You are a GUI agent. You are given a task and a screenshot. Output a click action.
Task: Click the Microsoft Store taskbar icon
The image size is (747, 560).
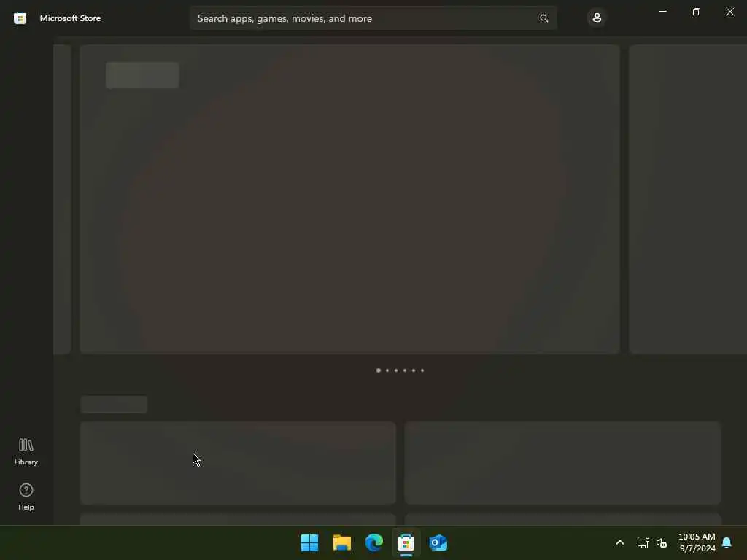pyautogui.click(x=406, y=542)
